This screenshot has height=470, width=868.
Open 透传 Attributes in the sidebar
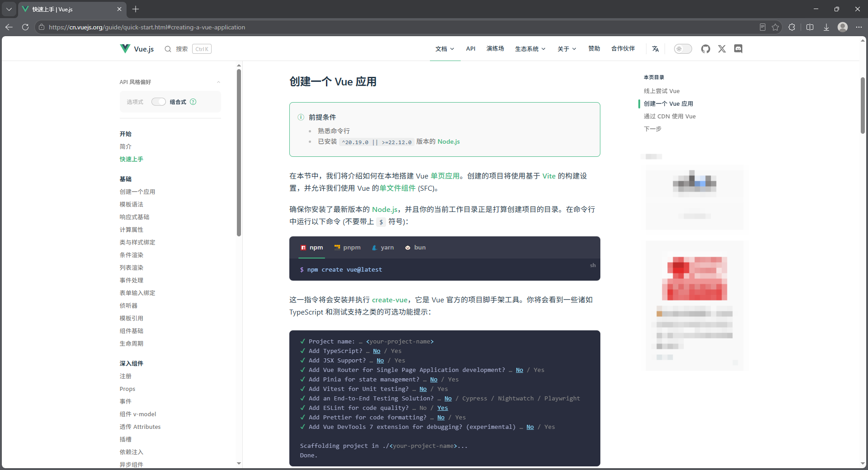140,427
